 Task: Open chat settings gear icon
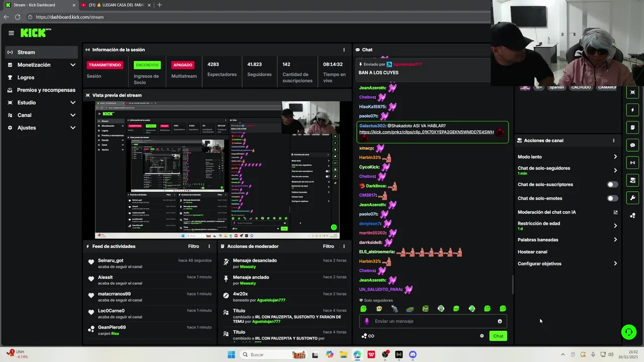point(481,336)
